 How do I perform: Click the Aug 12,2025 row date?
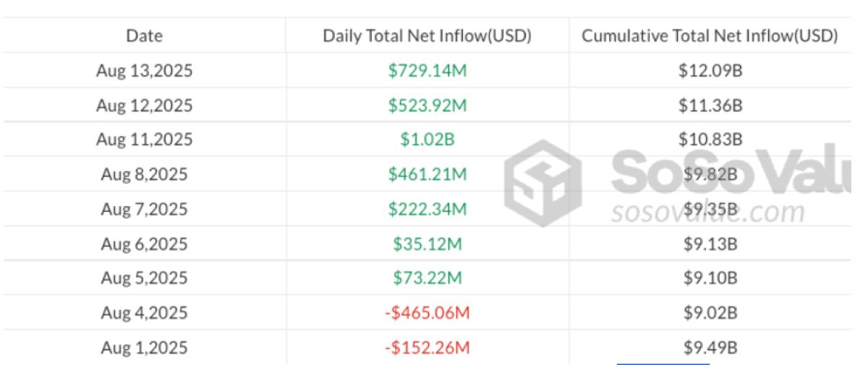145,106
